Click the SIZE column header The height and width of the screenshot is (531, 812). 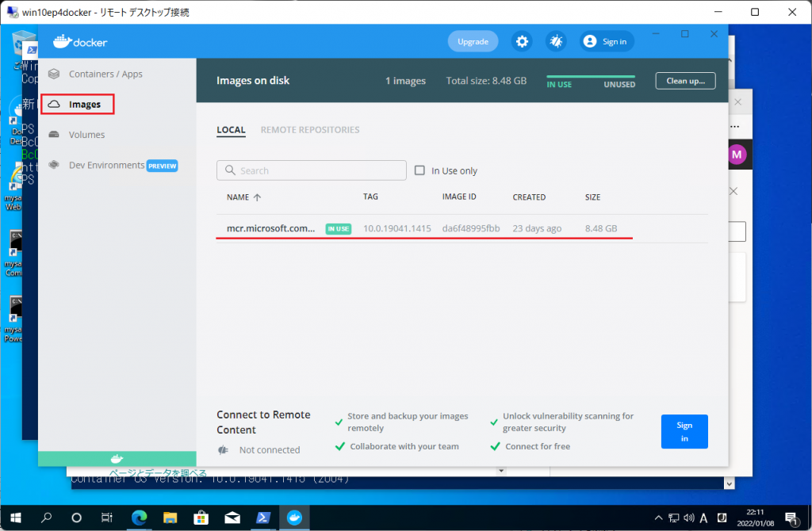pyautogui.click(x=592, y=197)
